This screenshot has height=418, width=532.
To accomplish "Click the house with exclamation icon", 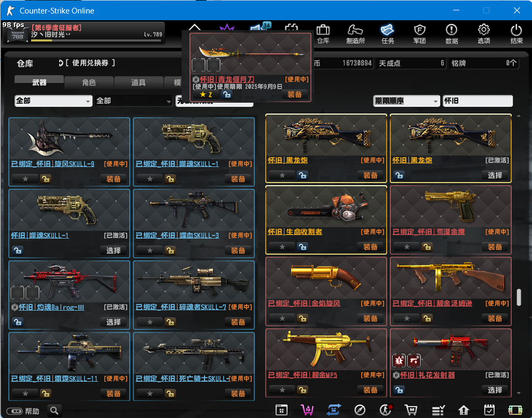I will [x=463, y=410].
